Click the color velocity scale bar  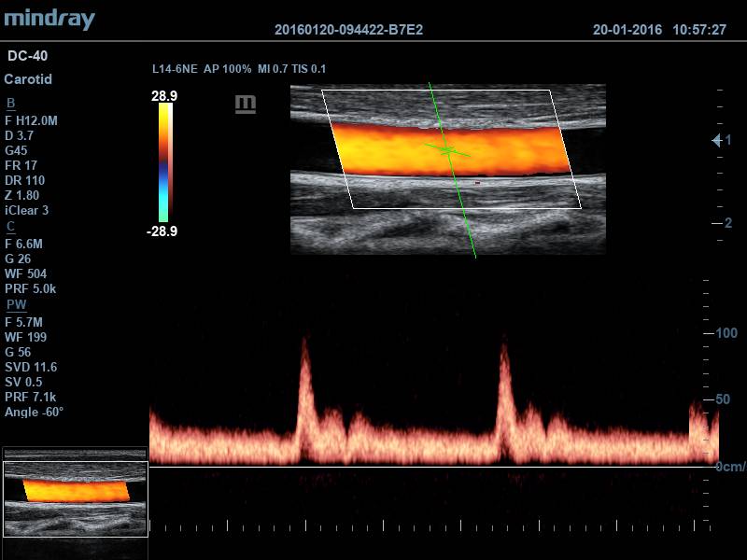[x=164, y=162]
